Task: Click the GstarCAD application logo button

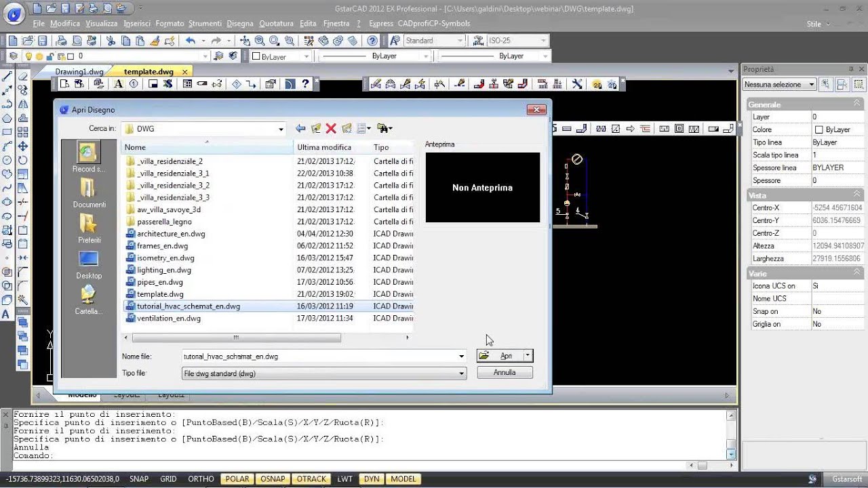Action: 14,12
